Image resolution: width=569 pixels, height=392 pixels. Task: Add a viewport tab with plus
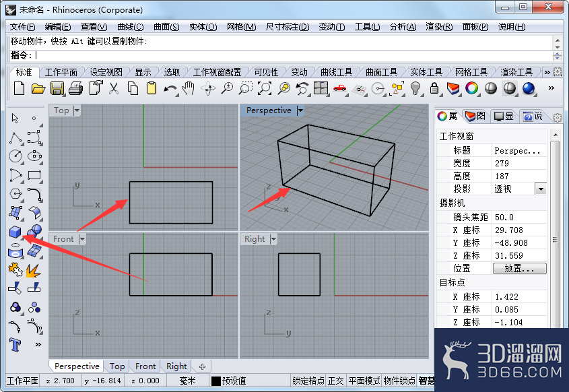pos(203,366)
